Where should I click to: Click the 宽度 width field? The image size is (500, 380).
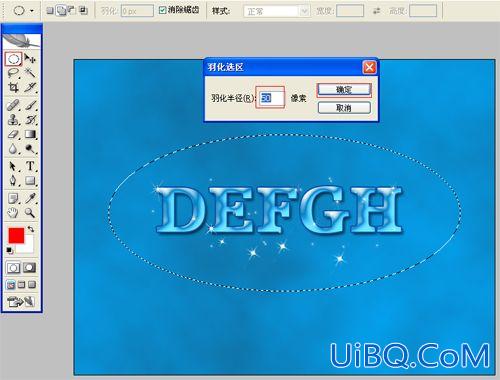[350, 11]
